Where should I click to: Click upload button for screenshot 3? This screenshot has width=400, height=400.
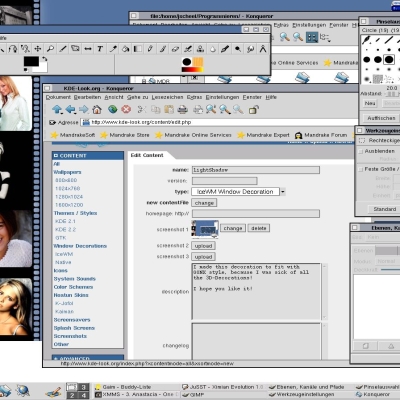(203, 257)
